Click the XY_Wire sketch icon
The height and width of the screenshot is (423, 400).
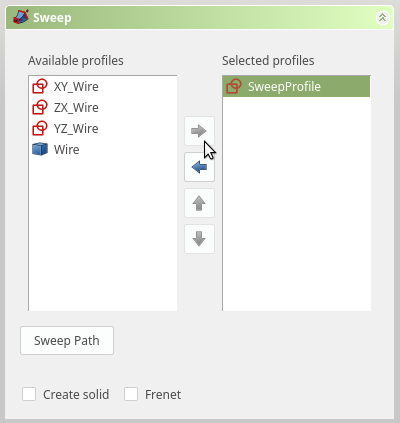coord(40,86)
